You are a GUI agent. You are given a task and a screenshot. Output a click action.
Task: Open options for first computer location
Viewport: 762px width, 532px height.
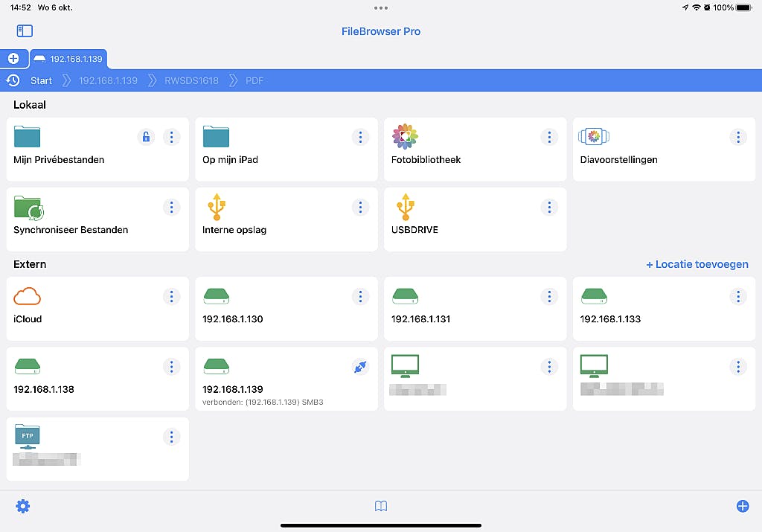coord(549,367)
